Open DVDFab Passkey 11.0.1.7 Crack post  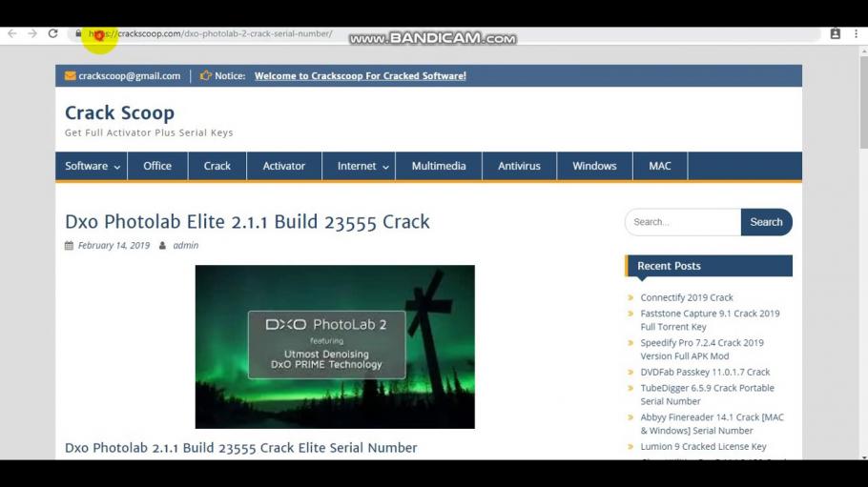[x=705, y=372]
